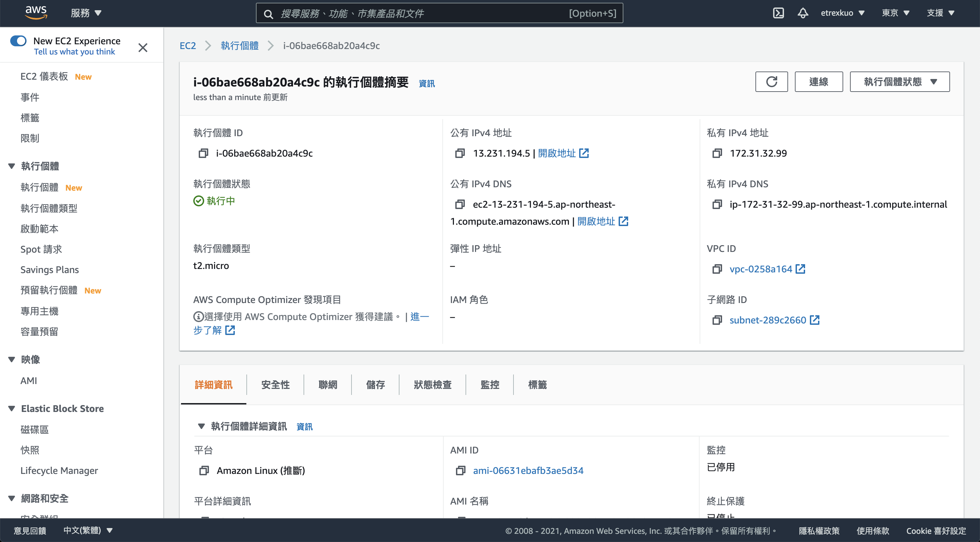
Task: Open the 執行個體狀態 dropdown button
Action: pyautogui.click(x=899, y=81)
